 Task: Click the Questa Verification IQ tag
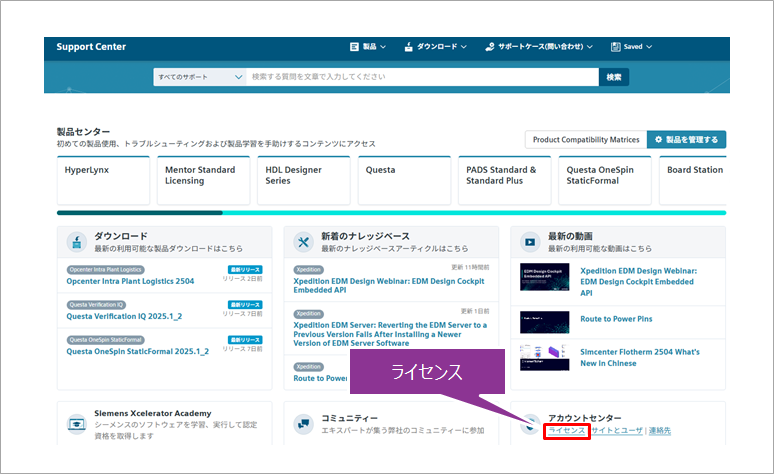[96, 305]
